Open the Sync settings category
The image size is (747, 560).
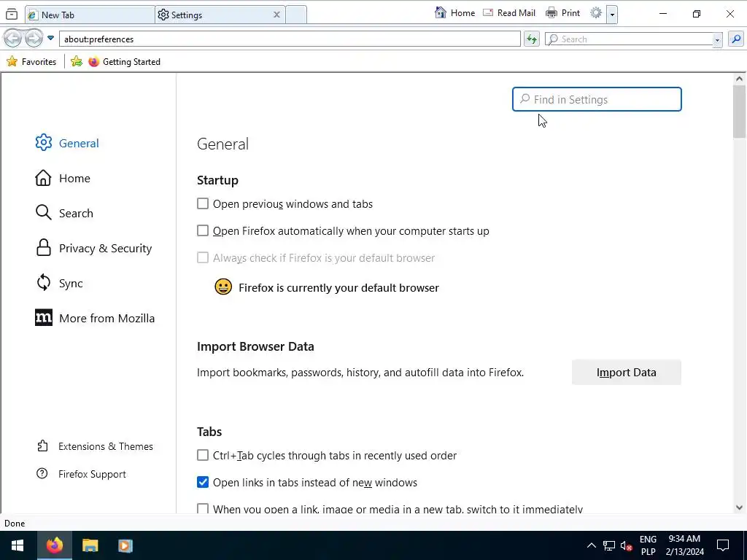pyautogui.click(x=59, y=283)
